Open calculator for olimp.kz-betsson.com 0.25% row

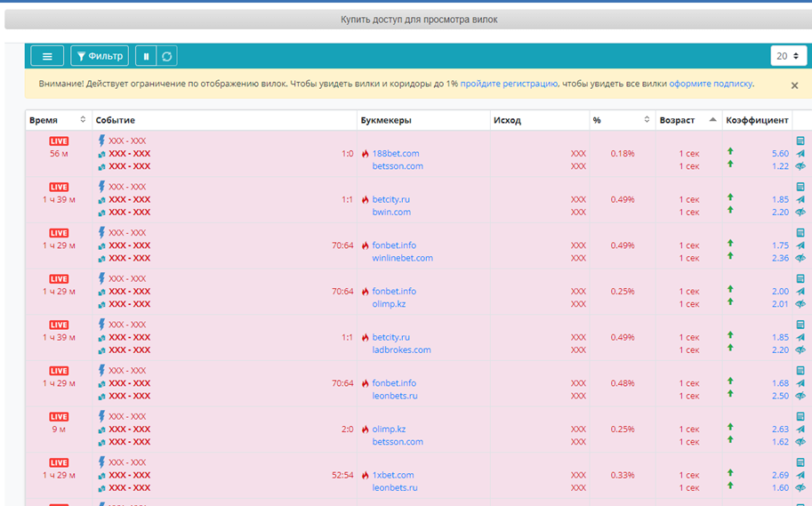point(800,416)
